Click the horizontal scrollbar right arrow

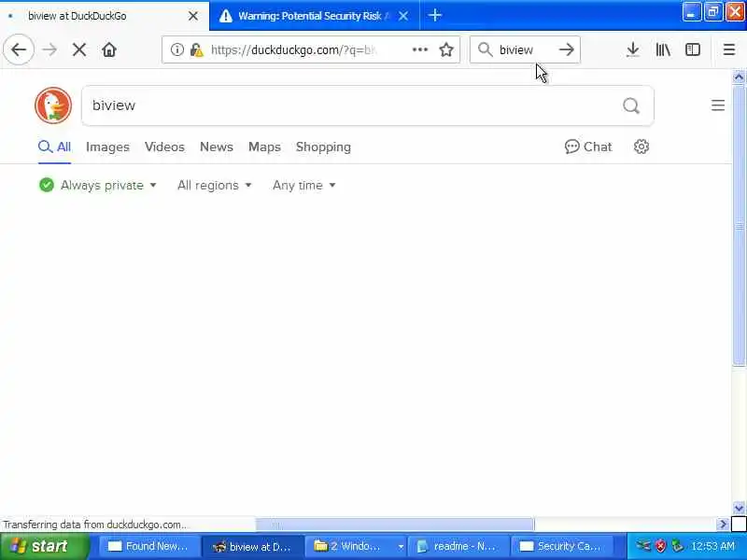point(723,525)
